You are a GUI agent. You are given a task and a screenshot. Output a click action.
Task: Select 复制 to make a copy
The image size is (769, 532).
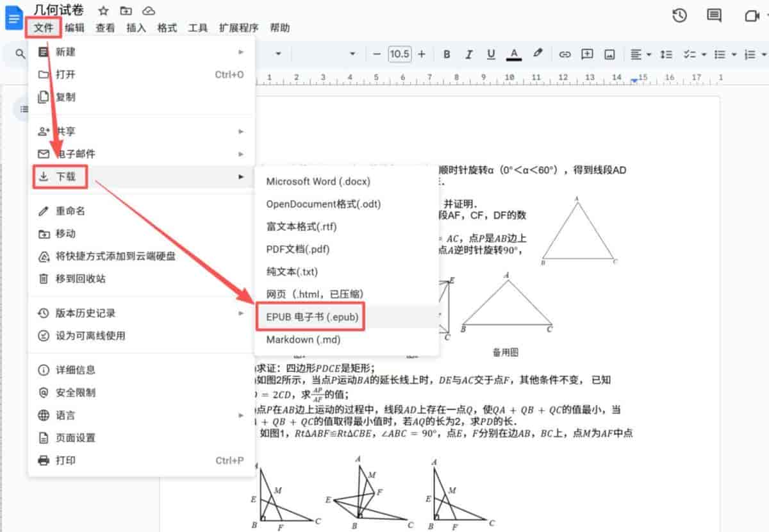click(142, 97)
